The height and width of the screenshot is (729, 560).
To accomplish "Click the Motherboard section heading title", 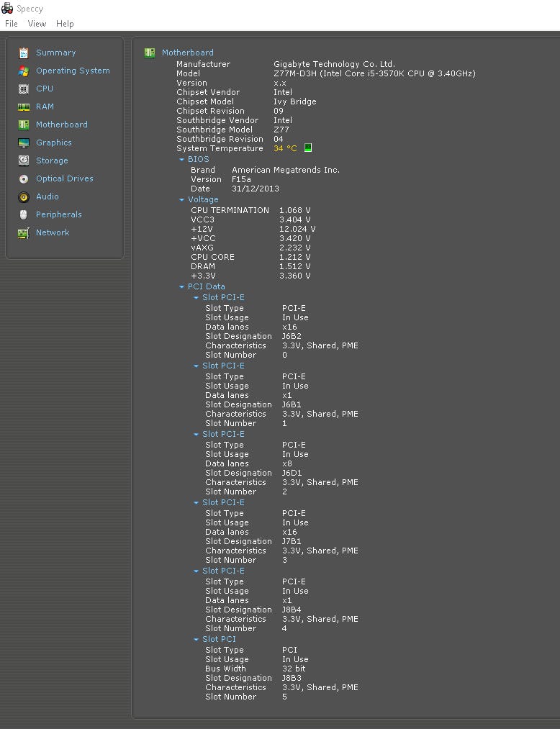I will pos(187,53).
